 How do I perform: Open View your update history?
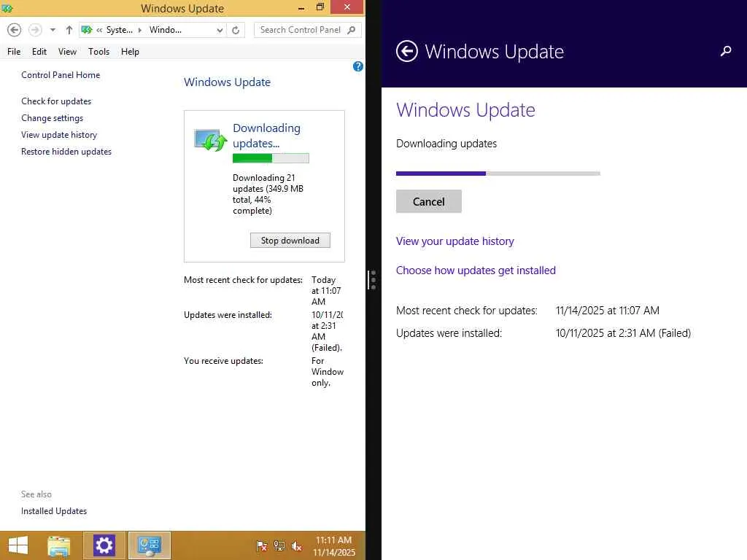pyautogui.click(x=455, y=241)
